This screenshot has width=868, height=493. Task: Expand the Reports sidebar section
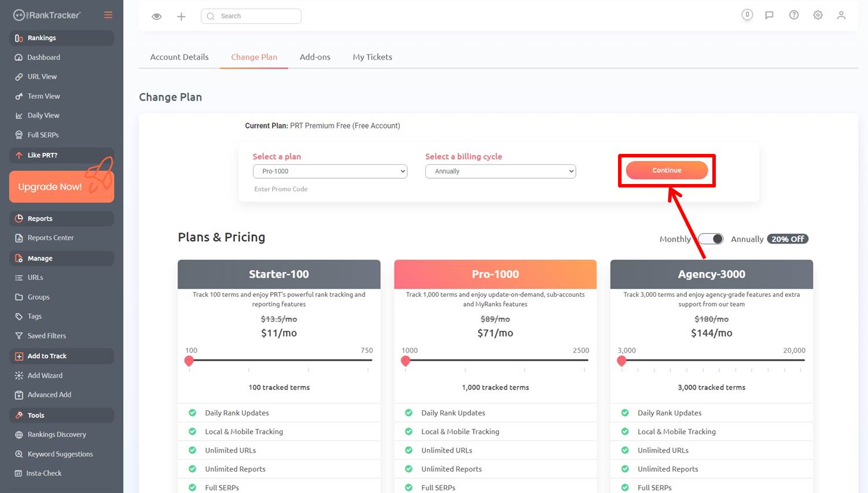coord(61,219)
